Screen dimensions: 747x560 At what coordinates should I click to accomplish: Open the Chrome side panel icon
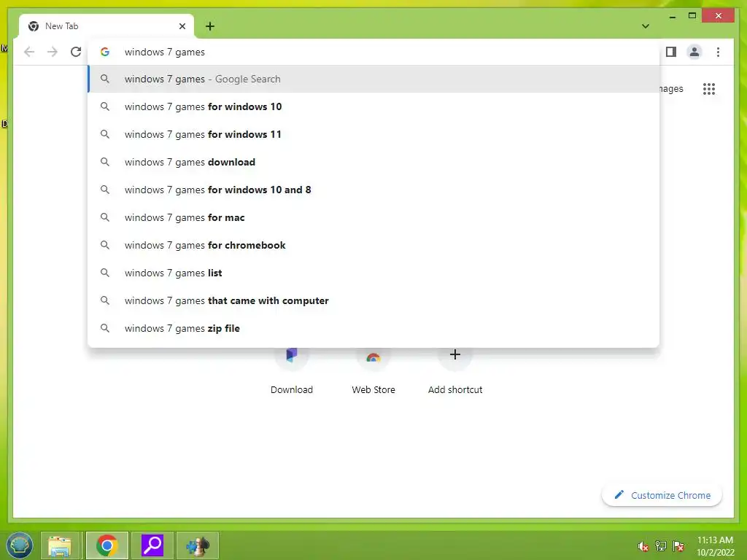coord(671,52)
